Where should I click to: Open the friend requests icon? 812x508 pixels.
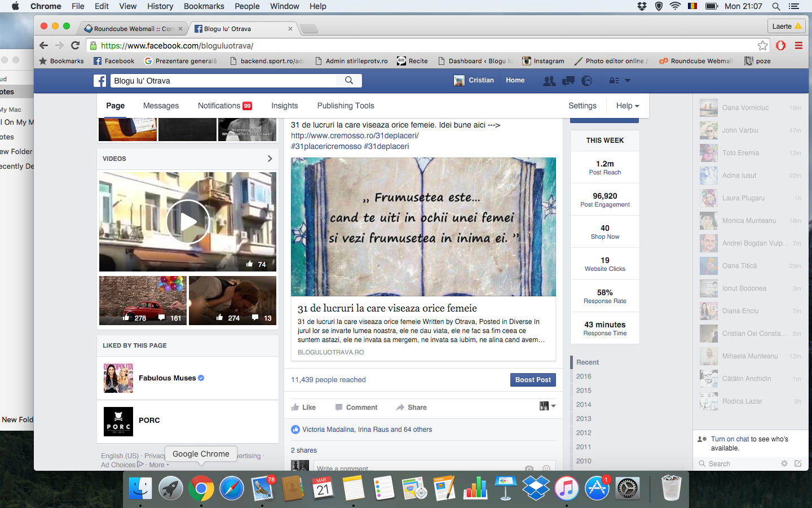point(549,81)
